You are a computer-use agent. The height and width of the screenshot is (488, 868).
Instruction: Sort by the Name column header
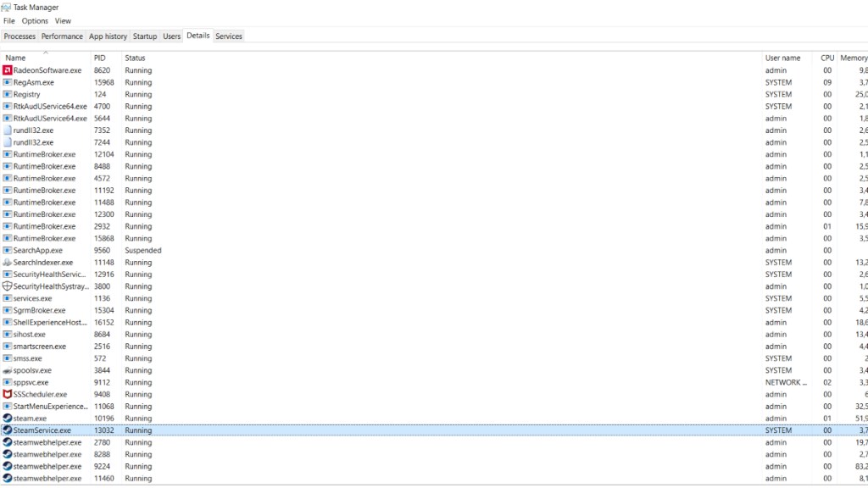pyautogui.click(x=16, y=58)
